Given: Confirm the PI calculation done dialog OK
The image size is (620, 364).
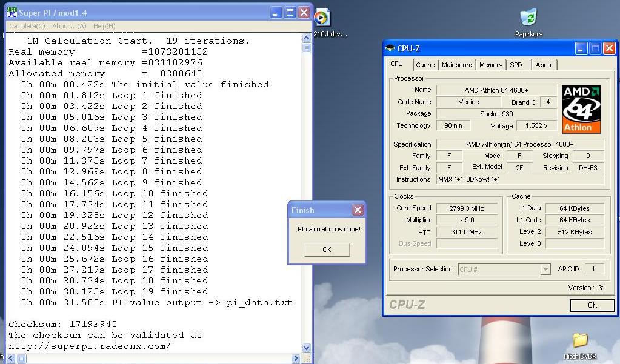Looking at the screenshot, I should [x=327, y=250].
